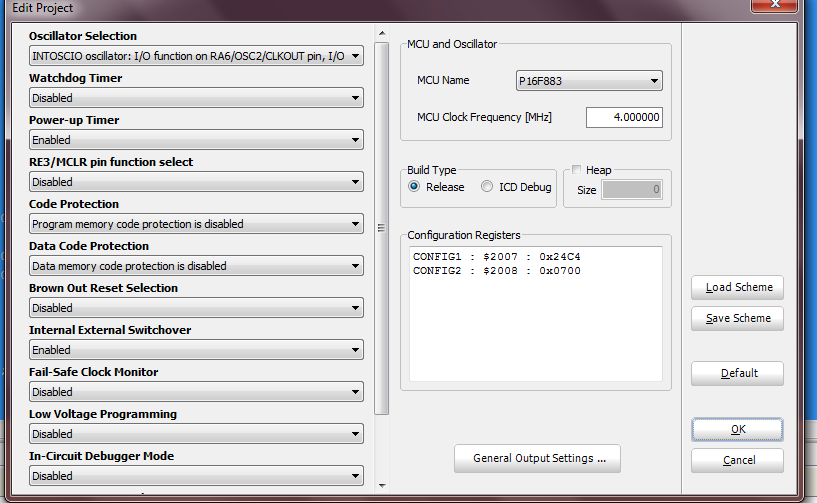Image resolution: width=817 pixels, height=503 pixels.
Task: Click the Load Scheme button
Action: pos(737,288)
